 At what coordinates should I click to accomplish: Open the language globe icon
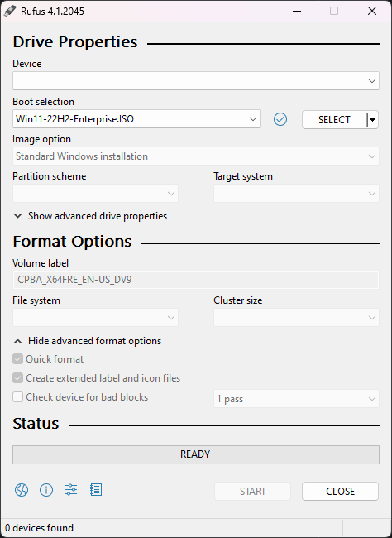(22, 490)
